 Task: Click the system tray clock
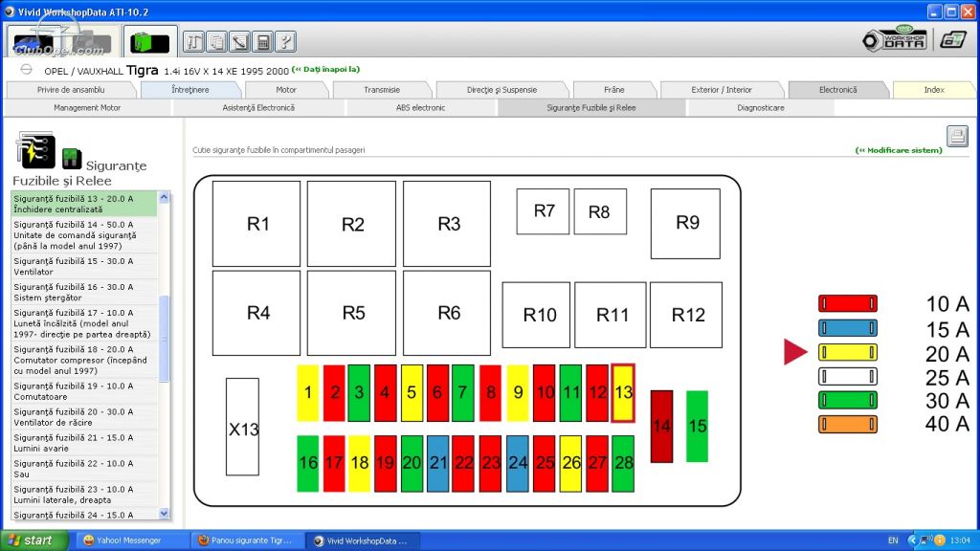[960, 540]
